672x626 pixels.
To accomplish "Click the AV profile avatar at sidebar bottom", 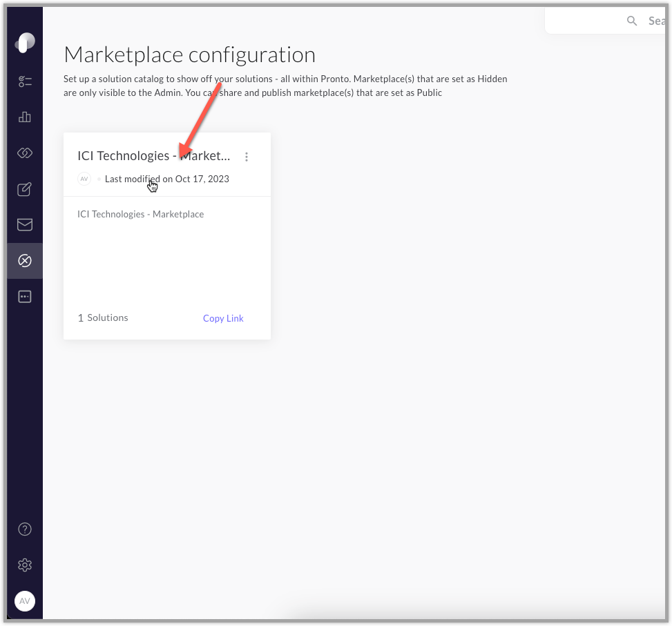I will (x=25, y=601).
